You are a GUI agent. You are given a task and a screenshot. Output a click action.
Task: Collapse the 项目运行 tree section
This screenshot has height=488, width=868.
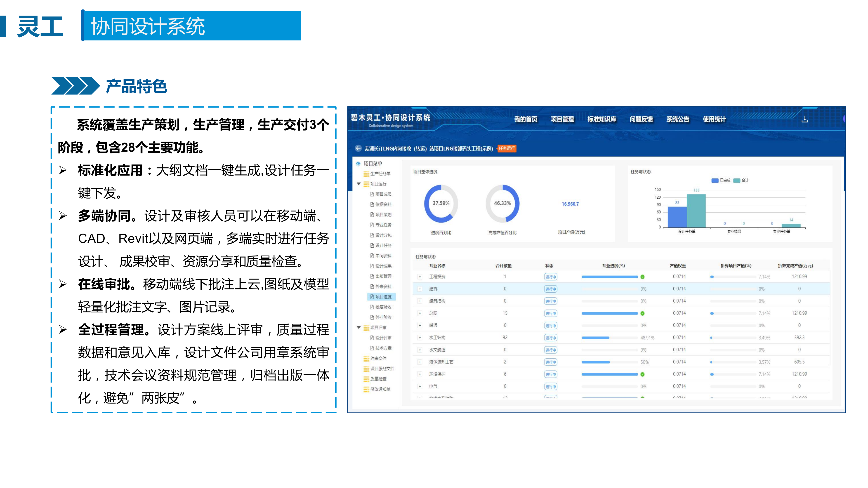point(358,184)
